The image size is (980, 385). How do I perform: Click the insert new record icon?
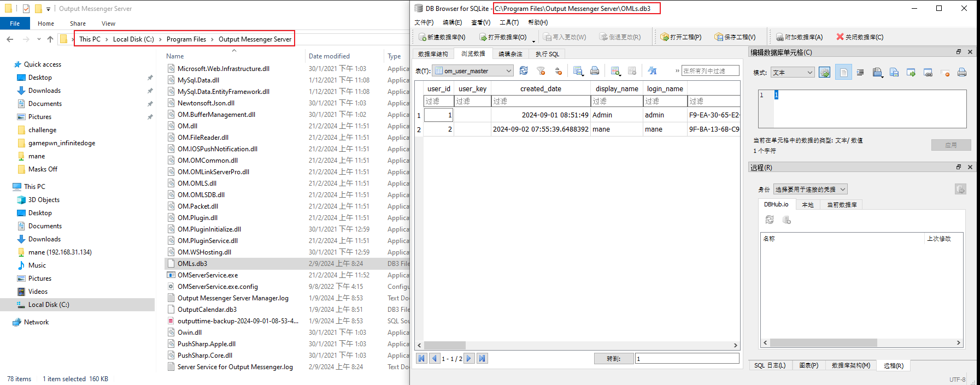[x=615, y=71]
